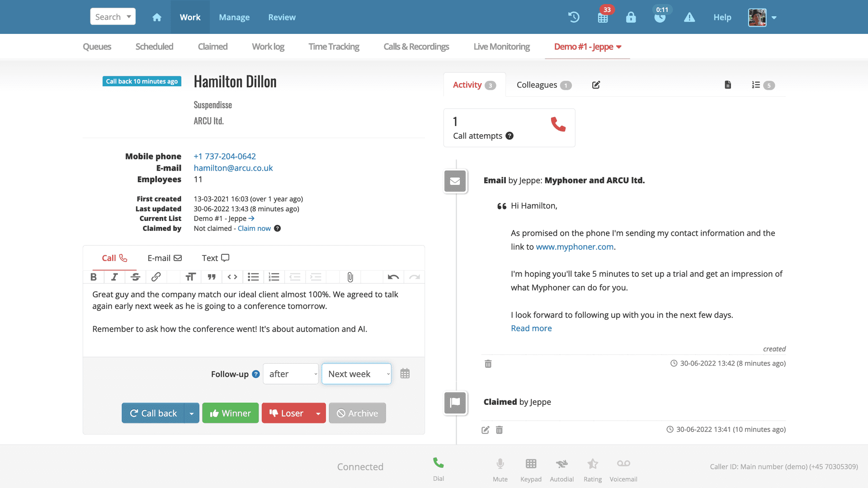Select Next week follow-up dropdown
Image resolution: width=868 pixels, height=488 pixels.
(x=357, y=374)
